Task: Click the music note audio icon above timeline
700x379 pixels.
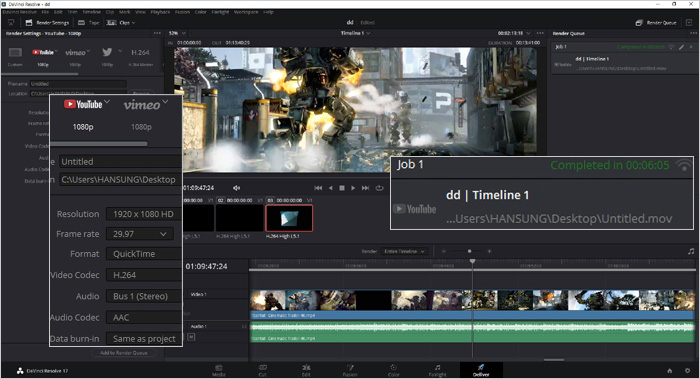Action: pyautogui.click(x=691, y=251)
